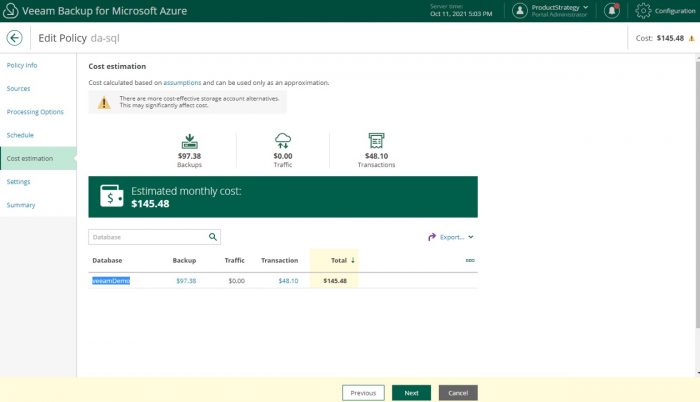Open the Schedule step
This screenshot has width=700, height=402.
point(20,135)
